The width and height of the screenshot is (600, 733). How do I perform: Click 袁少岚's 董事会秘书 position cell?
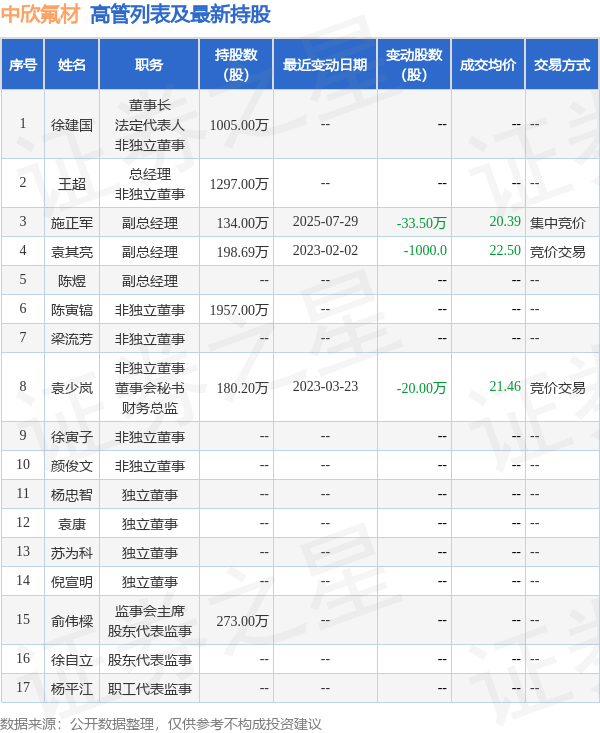(x=150, y=388)
